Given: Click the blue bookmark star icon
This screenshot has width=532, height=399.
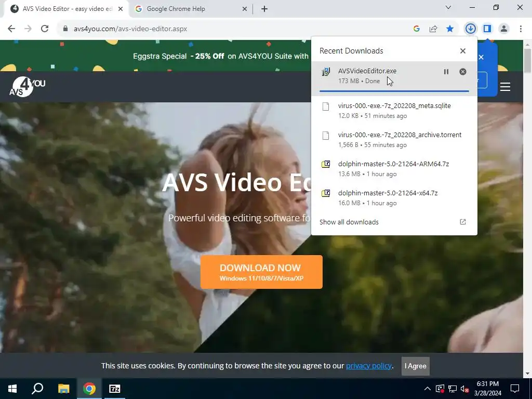Looking at the screenshot, I should tap(450, 29).
